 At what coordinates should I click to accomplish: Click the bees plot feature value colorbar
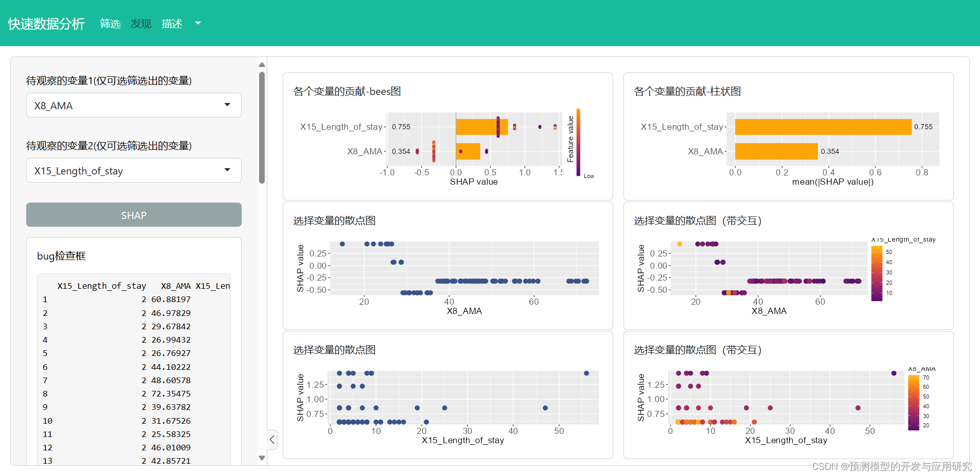point(578,142)
